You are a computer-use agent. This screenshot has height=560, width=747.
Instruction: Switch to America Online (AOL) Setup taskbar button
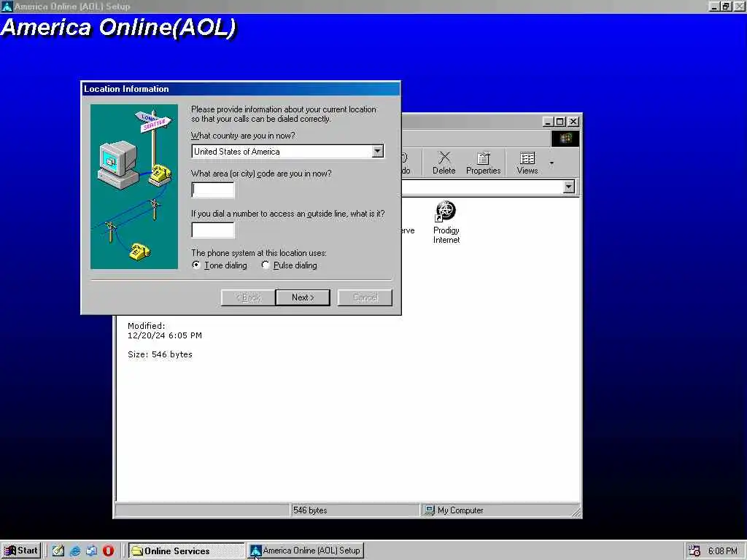pos(306,551)
